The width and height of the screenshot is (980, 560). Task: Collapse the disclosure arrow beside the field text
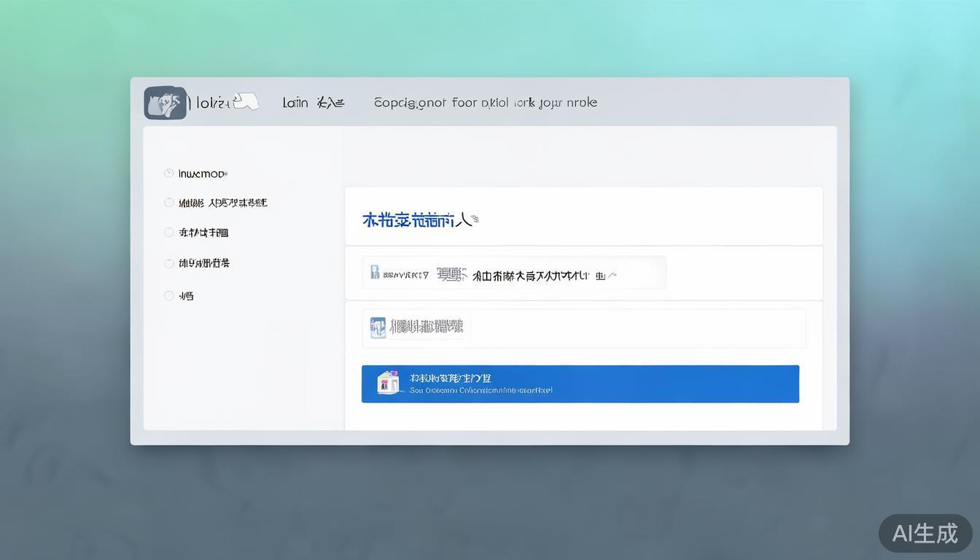coord(612,275)
